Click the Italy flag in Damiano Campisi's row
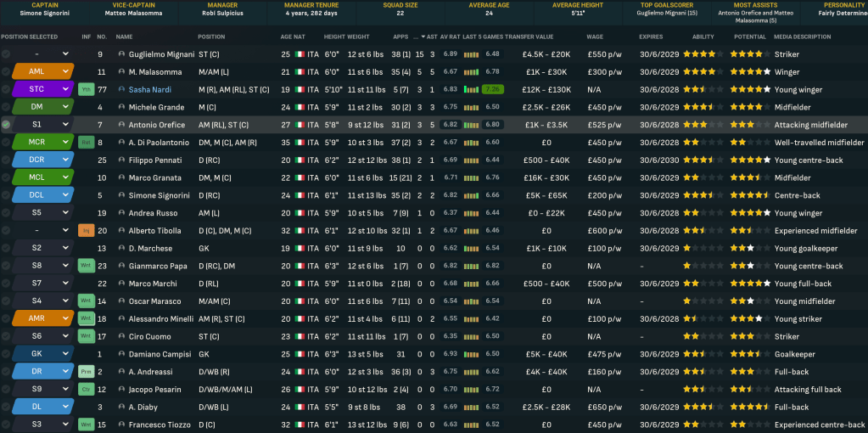Image resolution: width=868 pixels, height=433 pixels. click(x=298, y=354)
